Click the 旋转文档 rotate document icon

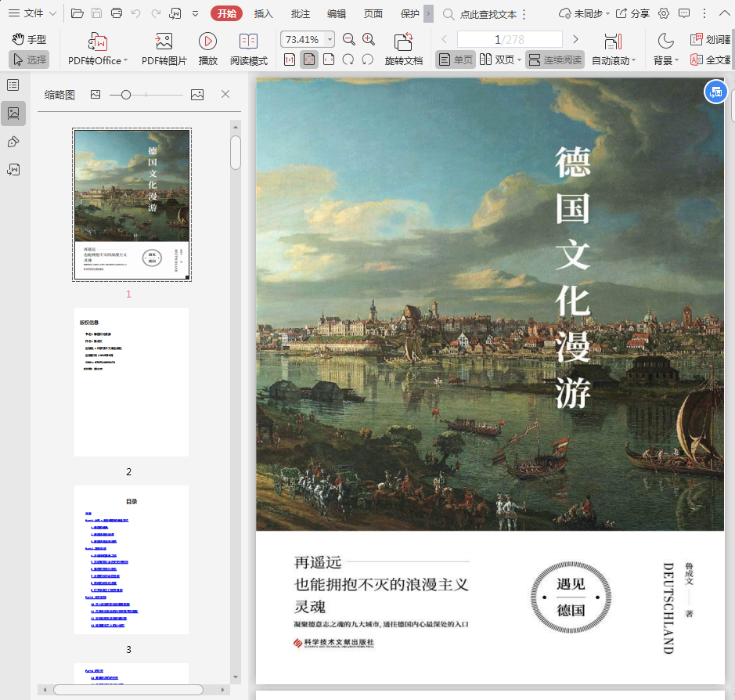click(x=403, y=42)
